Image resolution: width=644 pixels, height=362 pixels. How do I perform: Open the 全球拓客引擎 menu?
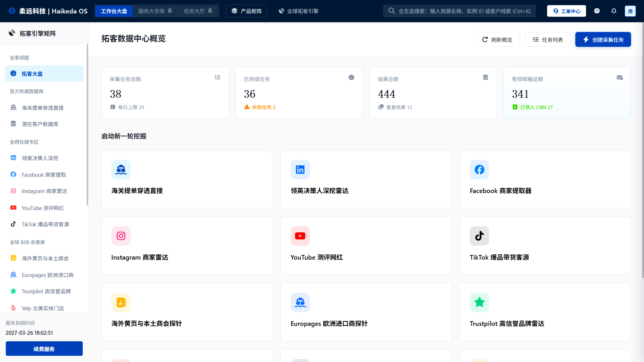299,11
